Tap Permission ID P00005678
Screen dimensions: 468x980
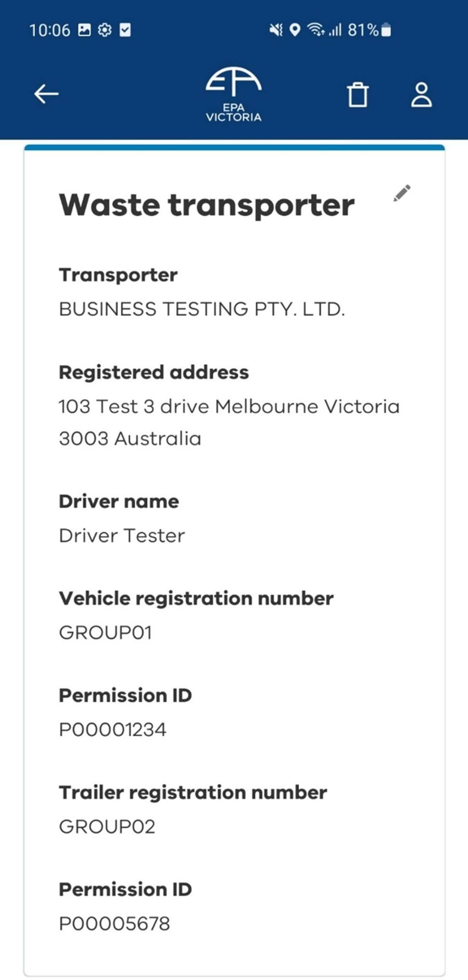pyautogui.click(x=114, y=924)
